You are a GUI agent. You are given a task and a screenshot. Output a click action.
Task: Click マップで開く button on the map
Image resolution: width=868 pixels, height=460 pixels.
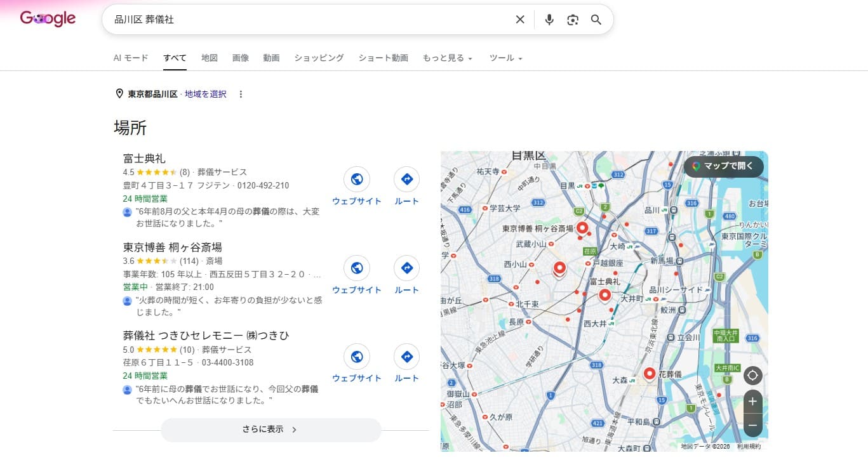tap(723, 166)
